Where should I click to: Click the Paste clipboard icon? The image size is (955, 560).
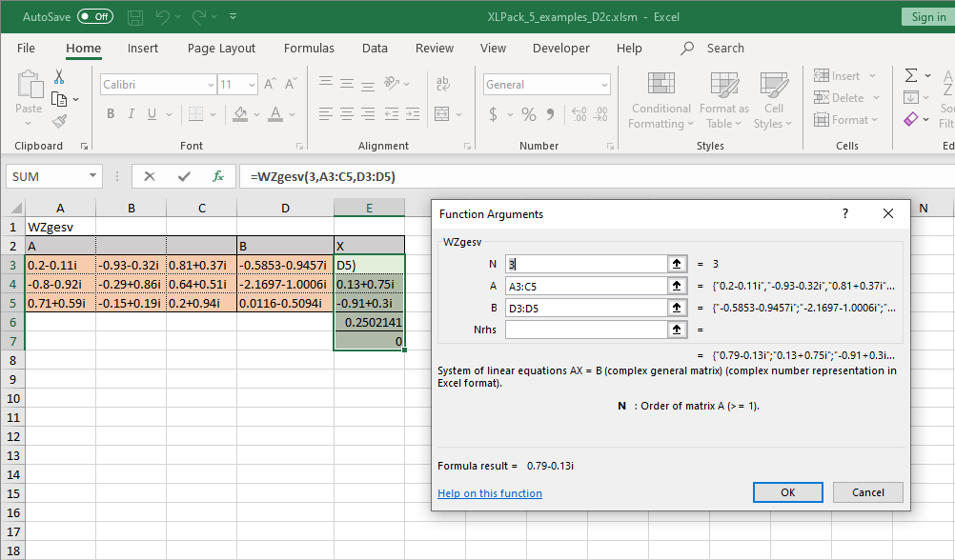pyautogui.click(x=29, y=84)
